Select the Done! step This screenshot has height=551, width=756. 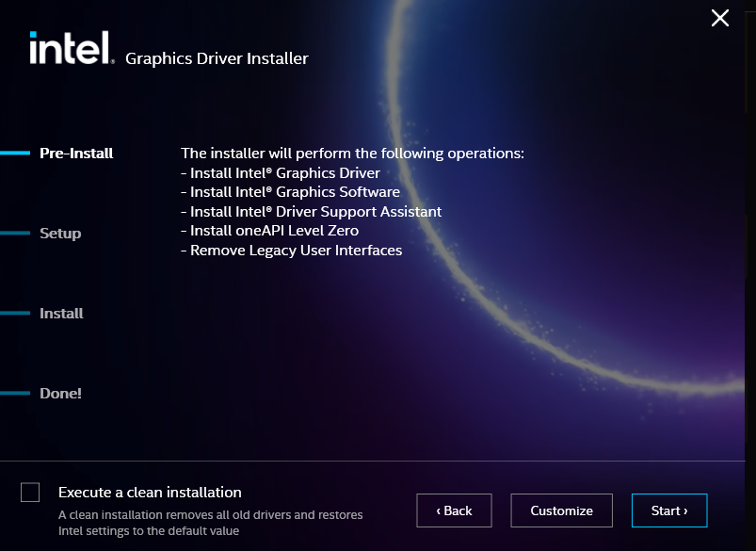click(x=60, y=394)
